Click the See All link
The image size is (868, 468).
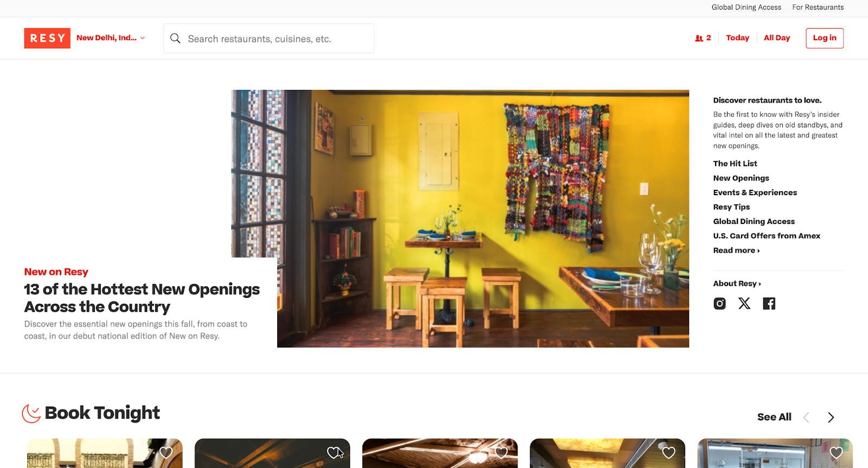[x=774, y=417]
